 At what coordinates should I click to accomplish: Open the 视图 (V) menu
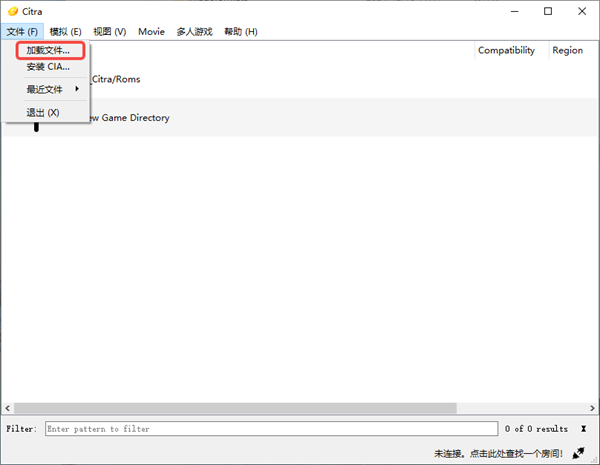(110, 32)
